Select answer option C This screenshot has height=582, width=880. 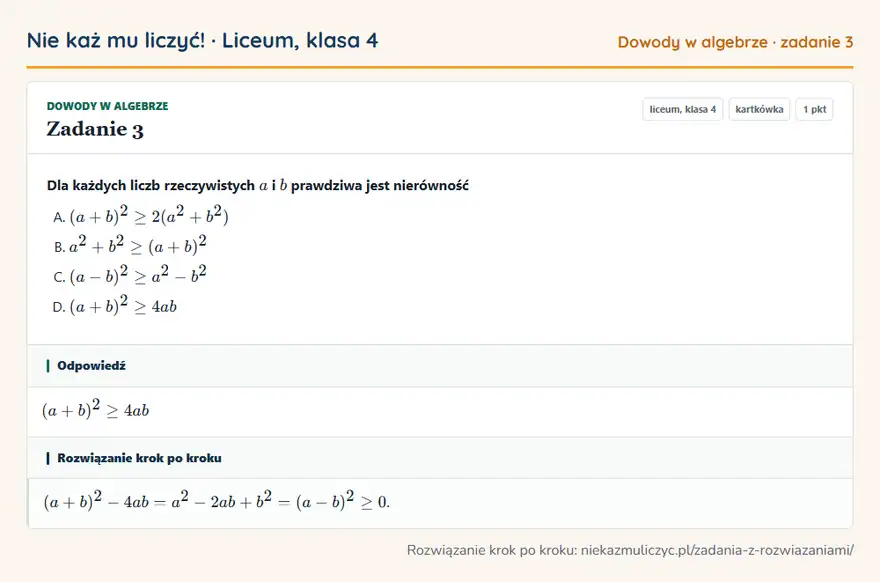point(130,276)
